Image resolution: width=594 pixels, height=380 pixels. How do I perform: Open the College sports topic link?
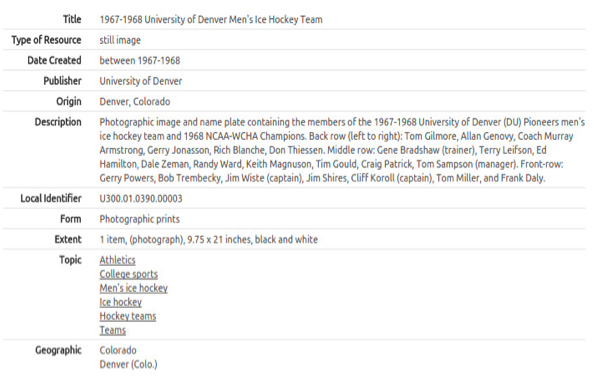[129, 274]
